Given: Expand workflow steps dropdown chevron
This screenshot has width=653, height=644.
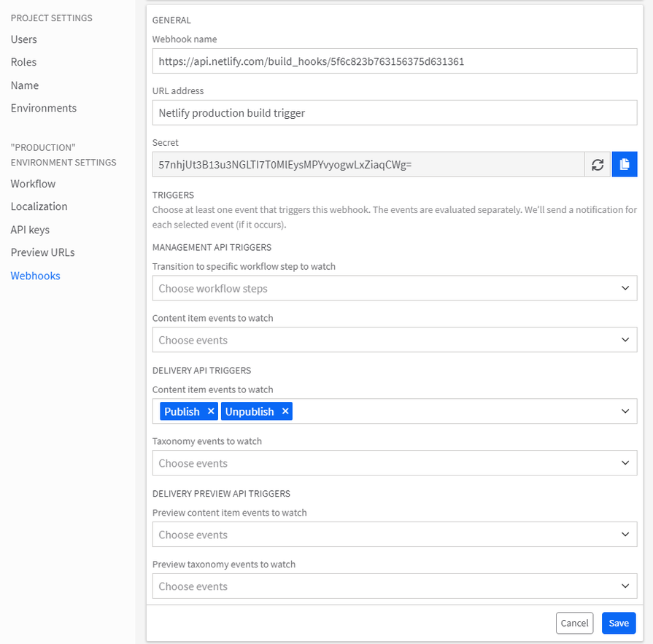Looking at the screenshot, I should pos(625,288).
